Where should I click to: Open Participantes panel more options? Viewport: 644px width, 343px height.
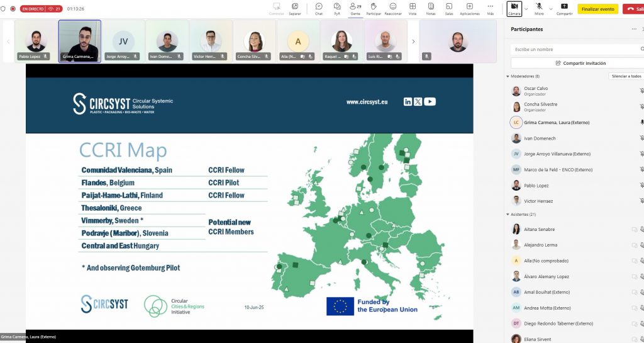click(634, 29)
